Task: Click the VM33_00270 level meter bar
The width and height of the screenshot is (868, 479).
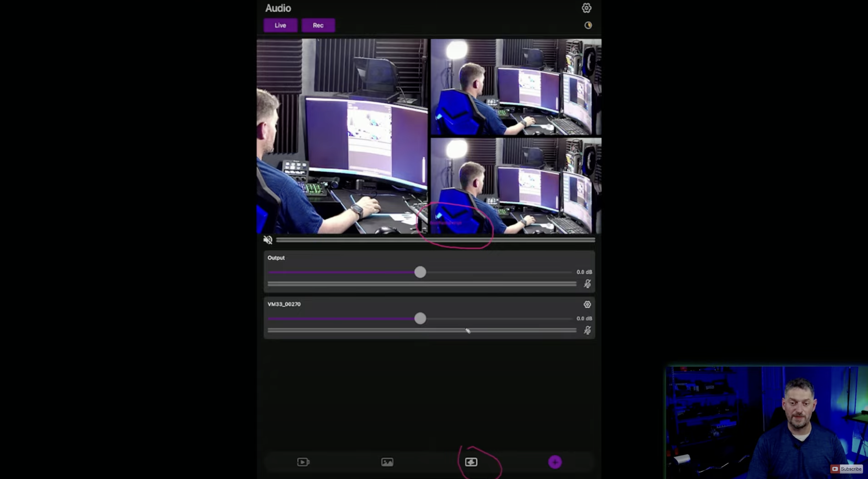Action: pos(422,330)
